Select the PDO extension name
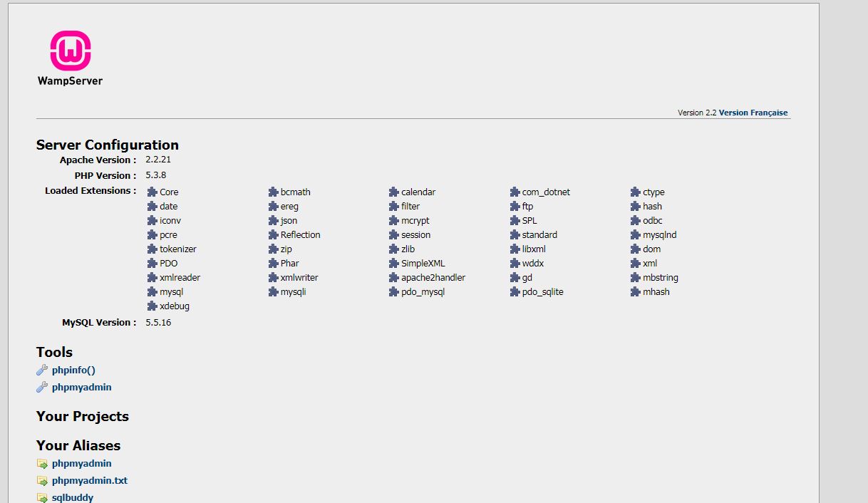This screenshot has height=503, width=868. (x=169, y=264)
